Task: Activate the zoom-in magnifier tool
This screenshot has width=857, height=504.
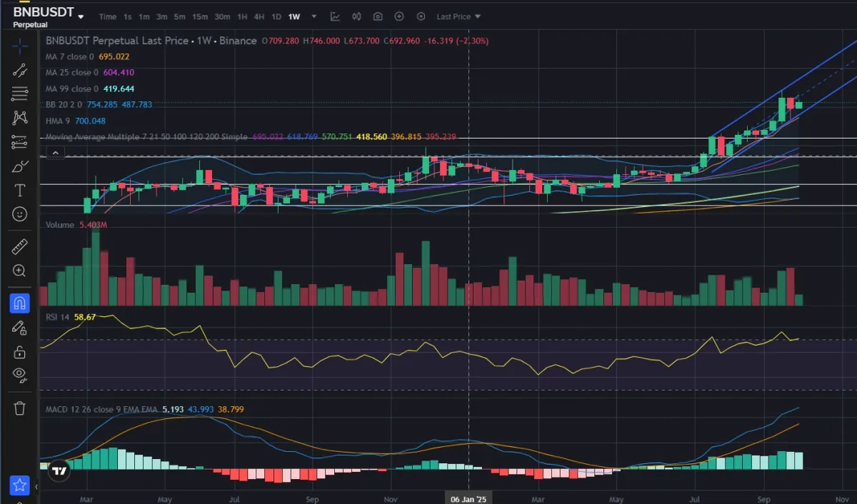Action: point(20,271)
